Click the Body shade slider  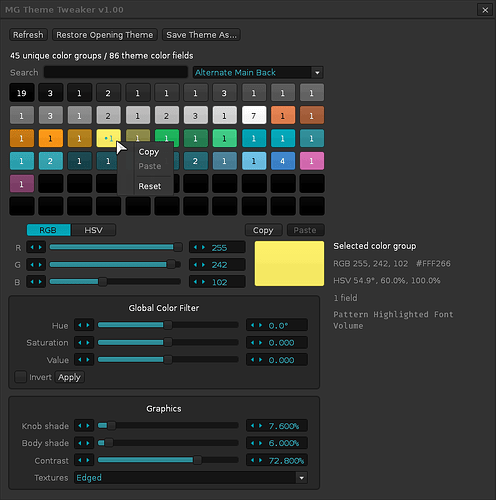168,443
